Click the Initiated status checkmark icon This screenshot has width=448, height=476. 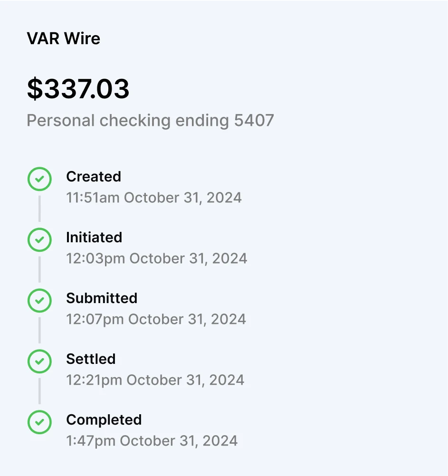[x=39, y=240]
